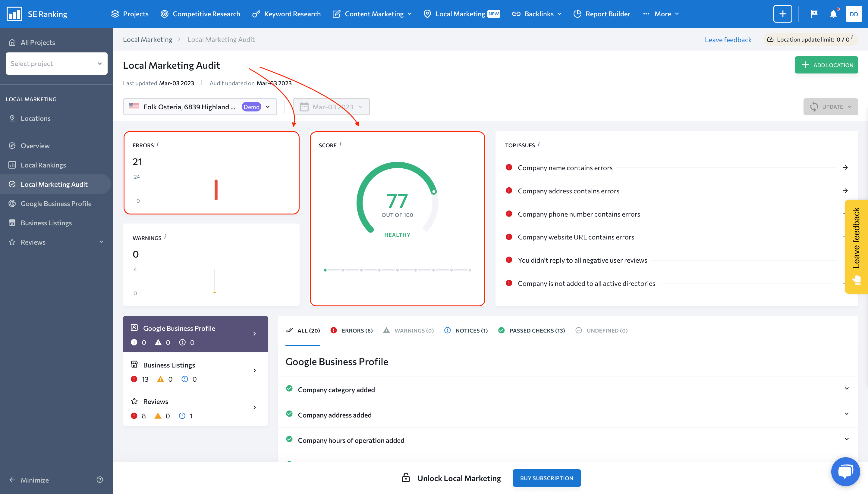Click the flag icon in header
The image size is (868, 494).
pos(814,14)
